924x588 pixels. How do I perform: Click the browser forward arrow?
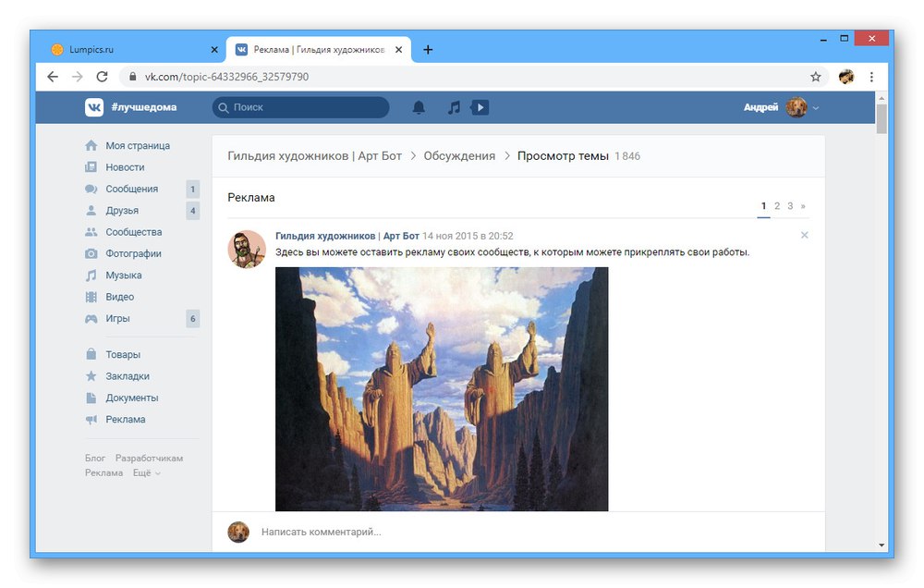(x=78, y=77)
